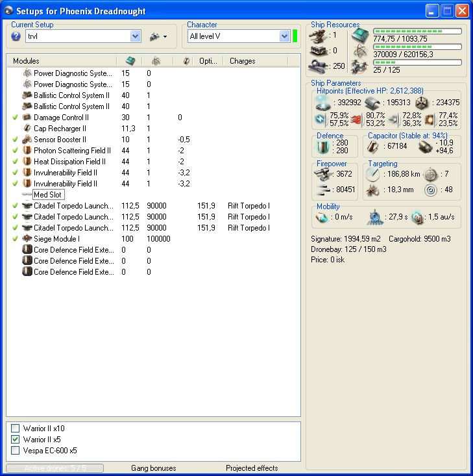This screenshot has width=473, height=476.
Task: Enable the Warrior II x10 drones checkbox
Action: click(15, 429)
